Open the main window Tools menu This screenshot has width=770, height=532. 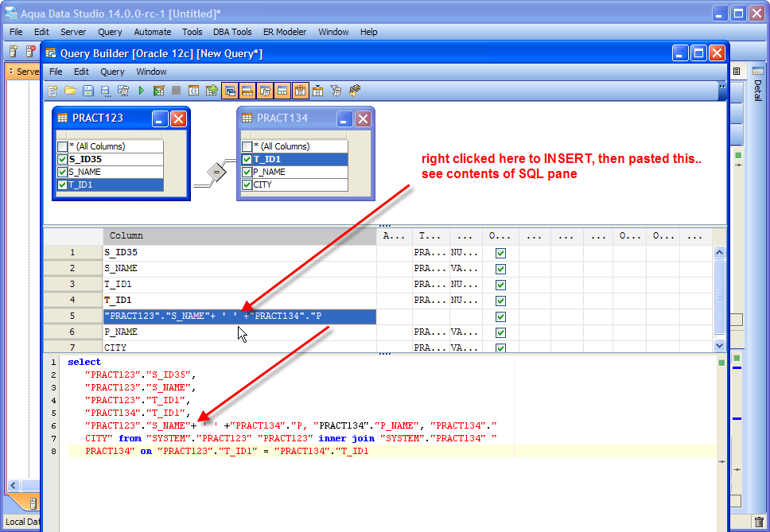192,32
